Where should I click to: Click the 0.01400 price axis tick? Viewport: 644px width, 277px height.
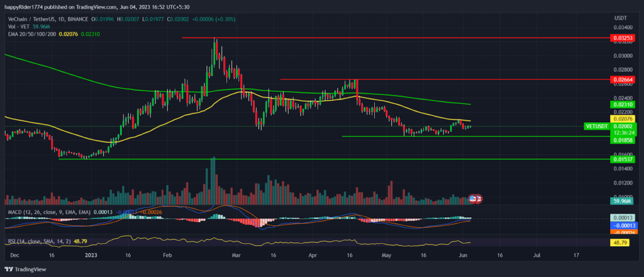click(x=622, y=169)
